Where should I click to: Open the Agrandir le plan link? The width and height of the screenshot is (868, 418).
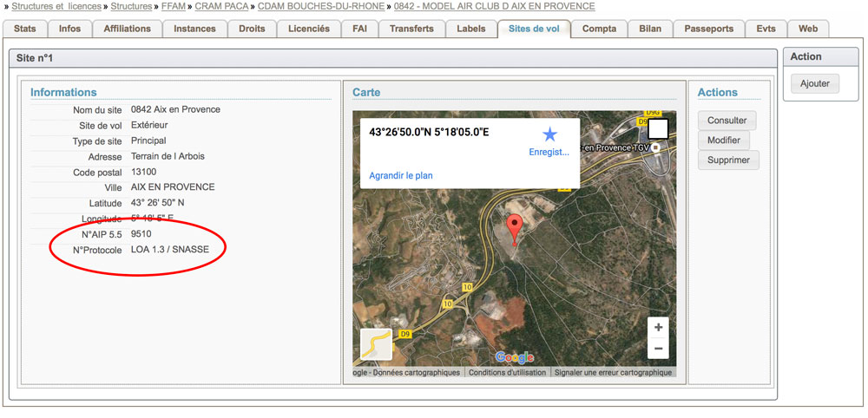(x=401, y=175)
